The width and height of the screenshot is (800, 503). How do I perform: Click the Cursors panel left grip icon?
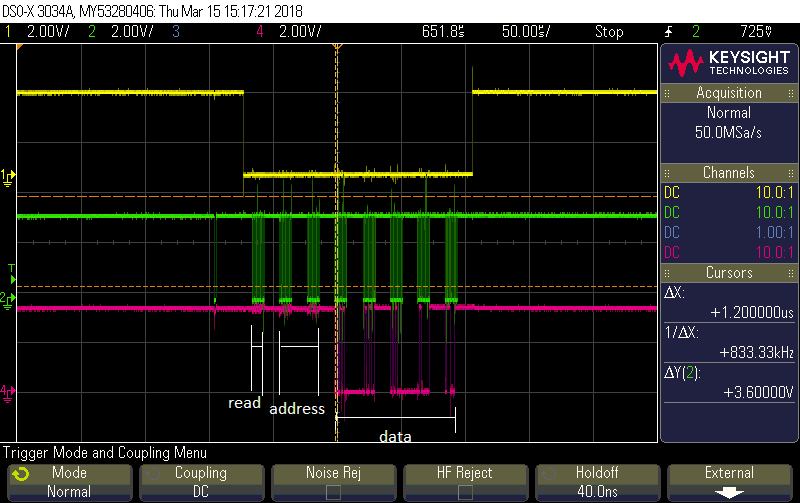667,273
